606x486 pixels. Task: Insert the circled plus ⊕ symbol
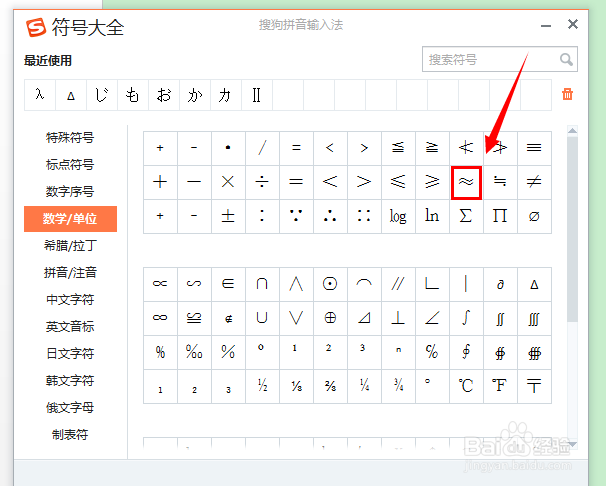pyautogui.click(x=330, y=318)
